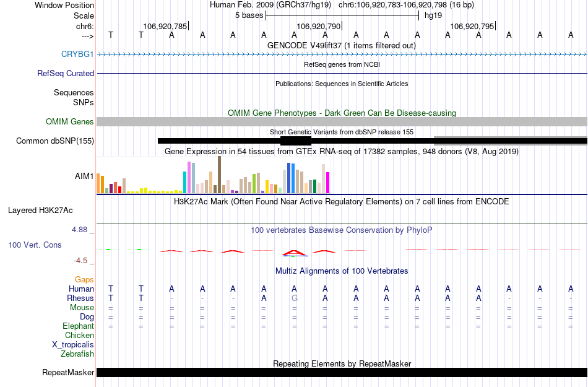Click the GENCODE V49lift37 track title

pos(342,45)
